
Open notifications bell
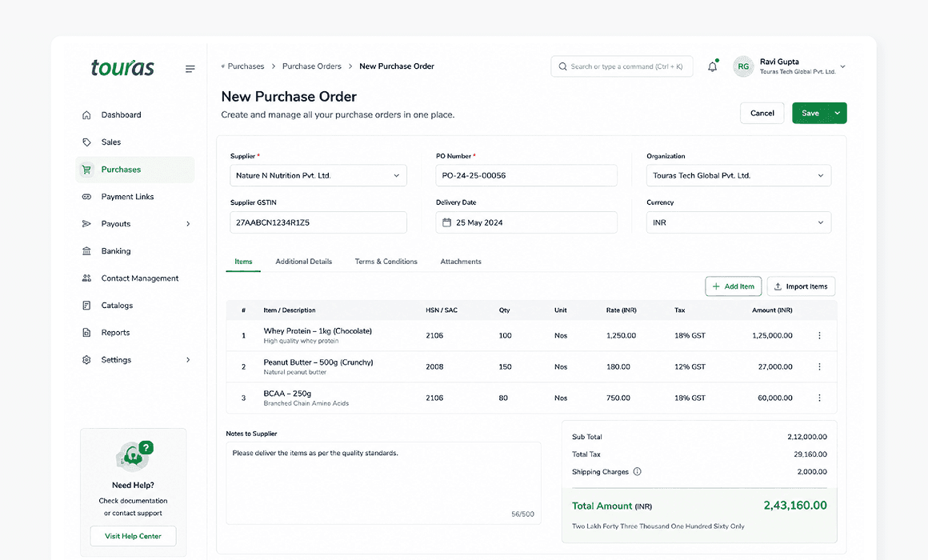click(713, 66)
